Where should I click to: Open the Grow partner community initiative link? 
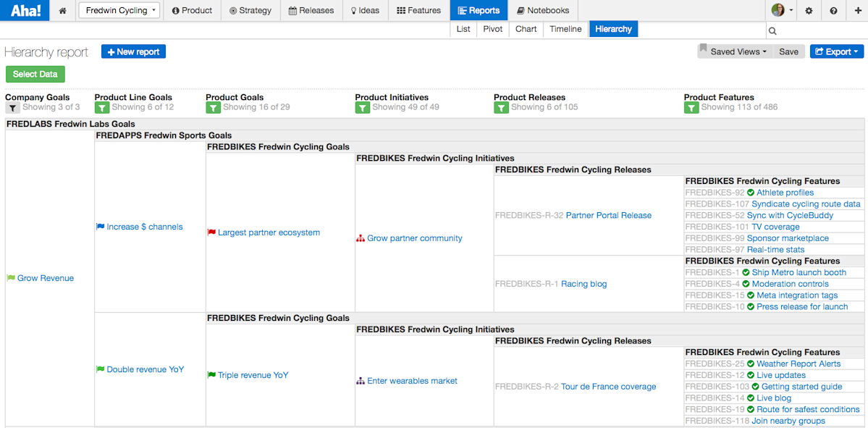coord(415,239)
